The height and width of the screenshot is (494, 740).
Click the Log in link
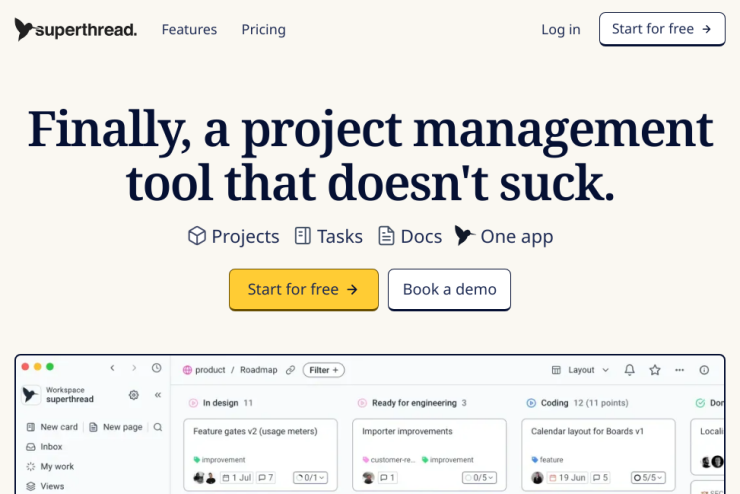click(x=561, y=29)
